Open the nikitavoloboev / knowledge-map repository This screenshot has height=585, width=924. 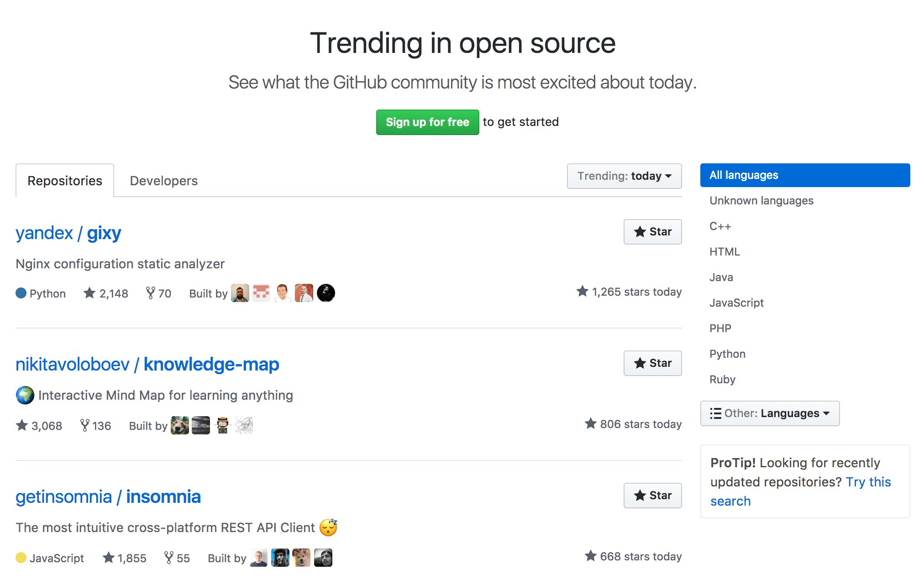point(147,365)
